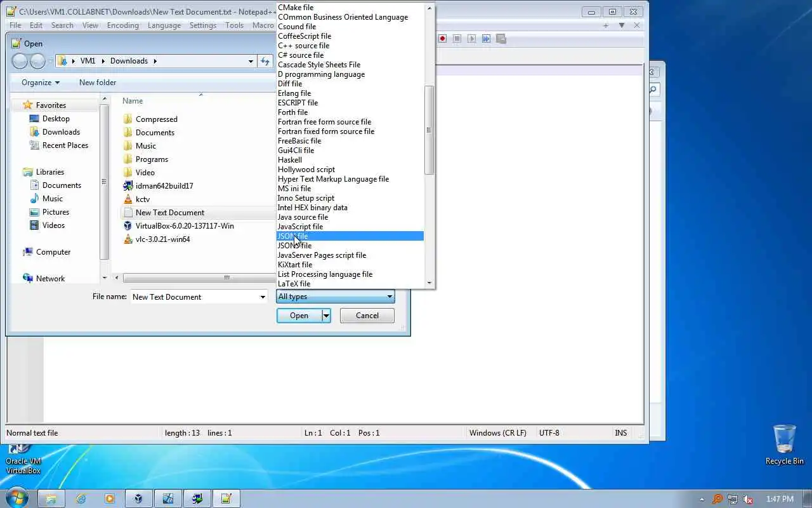The image size is (812, 508).
Task: Click the clock in the system tray
Action: click(780, 499)
